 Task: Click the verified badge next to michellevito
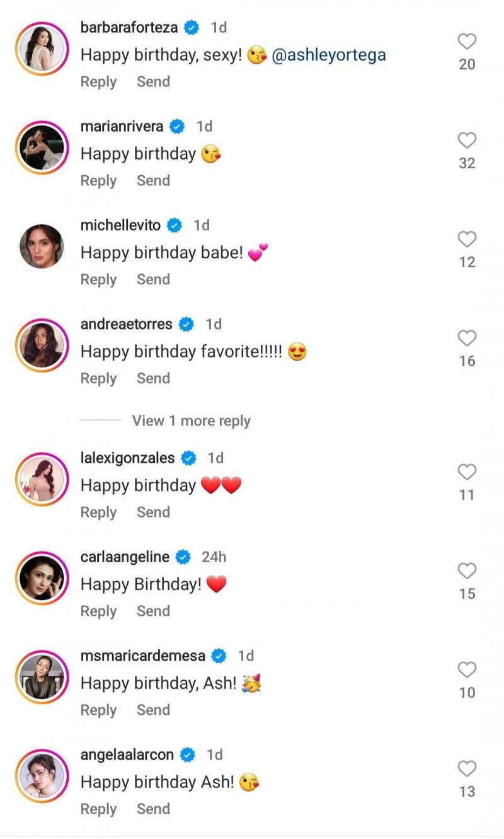175,224
